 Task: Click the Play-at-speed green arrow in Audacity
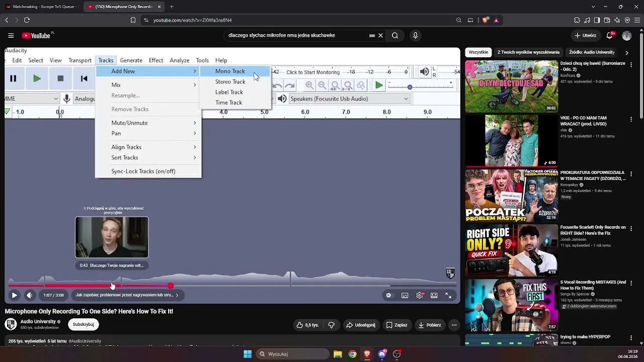(379, 85)
